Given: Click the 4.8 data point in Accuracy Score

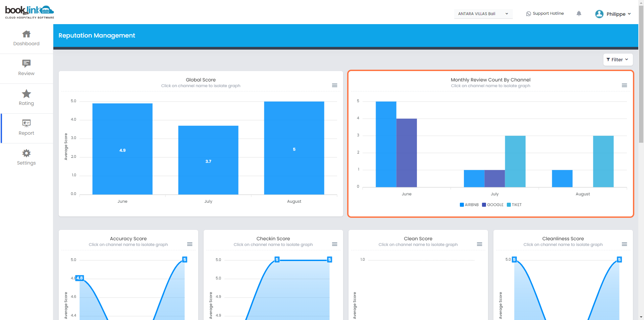Looking at the screenshot, I should [x=79, y=278].
